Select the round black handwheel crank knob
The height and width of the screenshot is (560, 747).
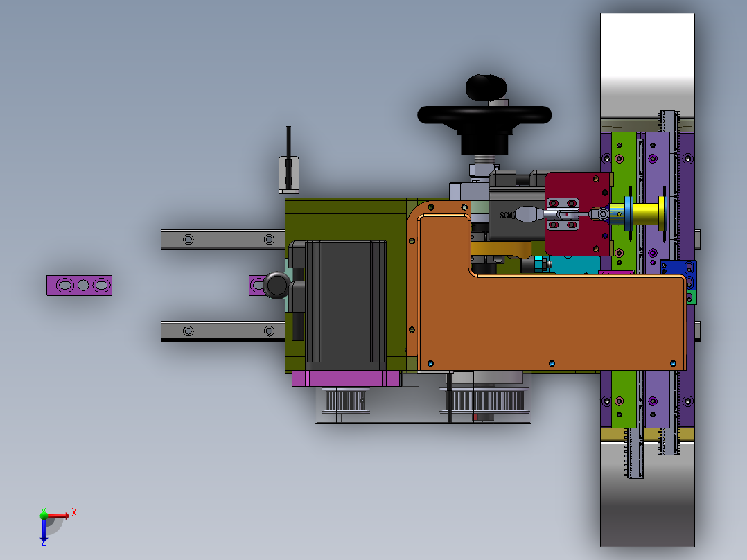[x=486, y=88]
